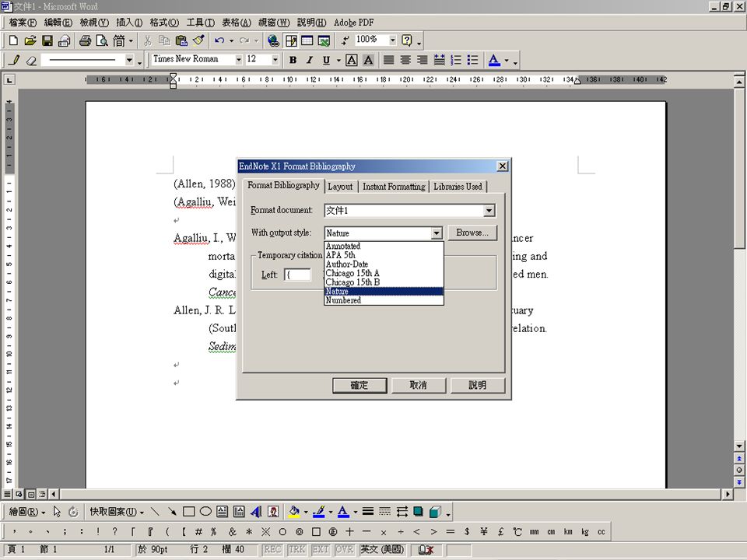The height and width of the screenshot is (560, 747).
Task: Center align the text
Action: 405,60
